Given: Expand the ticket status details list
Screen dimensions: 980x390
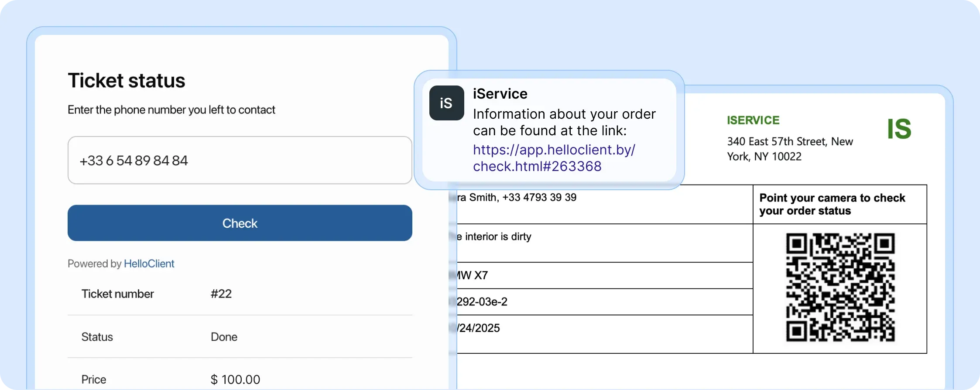Looking at the screenshot, I should (240, 336).
